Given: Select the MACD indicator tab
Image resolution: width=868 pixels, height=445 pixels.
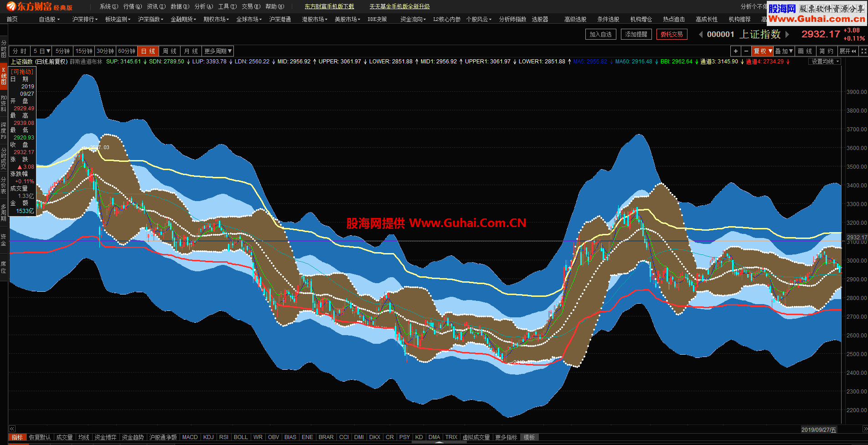Looking at the screenshot, I should (x=190, y=437).
